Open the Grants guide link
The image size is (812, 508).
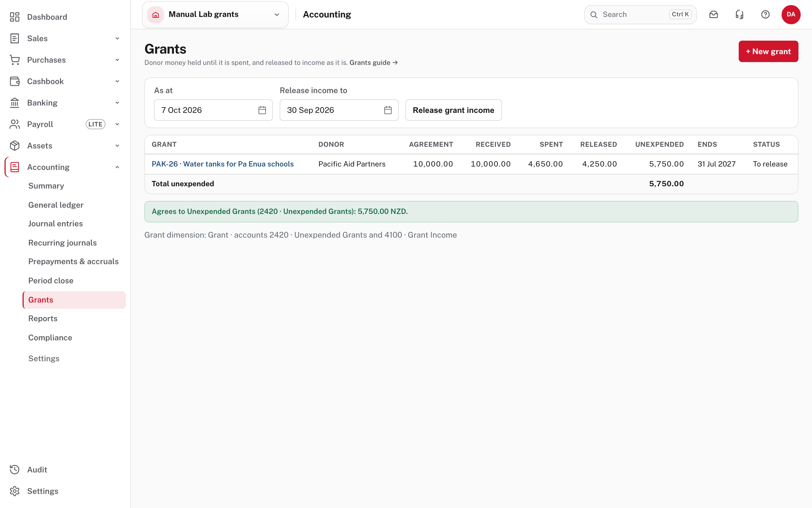(374, 62)
